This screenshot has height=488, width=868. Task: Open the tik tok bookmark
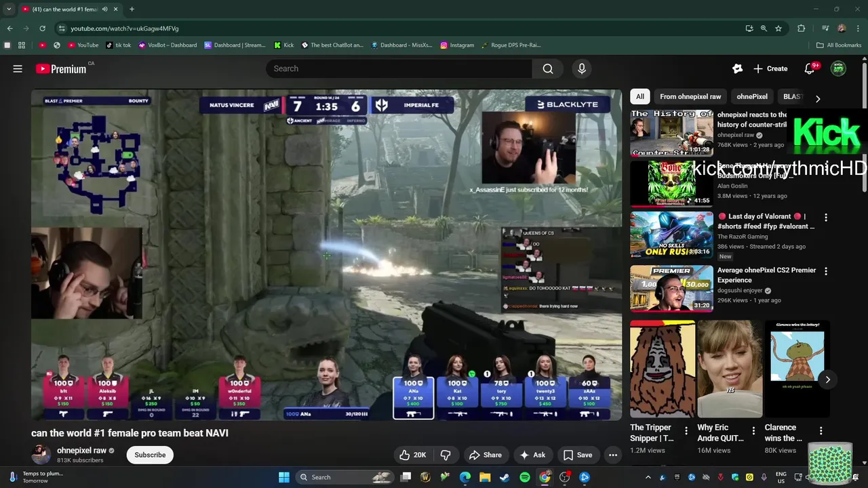[x=119, y=45]
